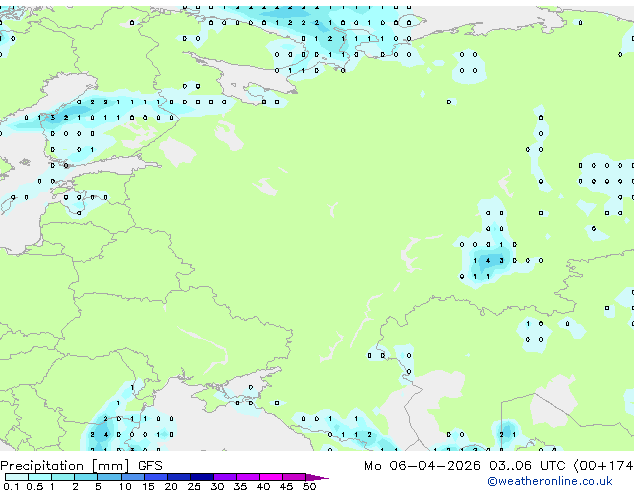Pick the 25–30 mm navy legend swatch

tap(201, 477)
